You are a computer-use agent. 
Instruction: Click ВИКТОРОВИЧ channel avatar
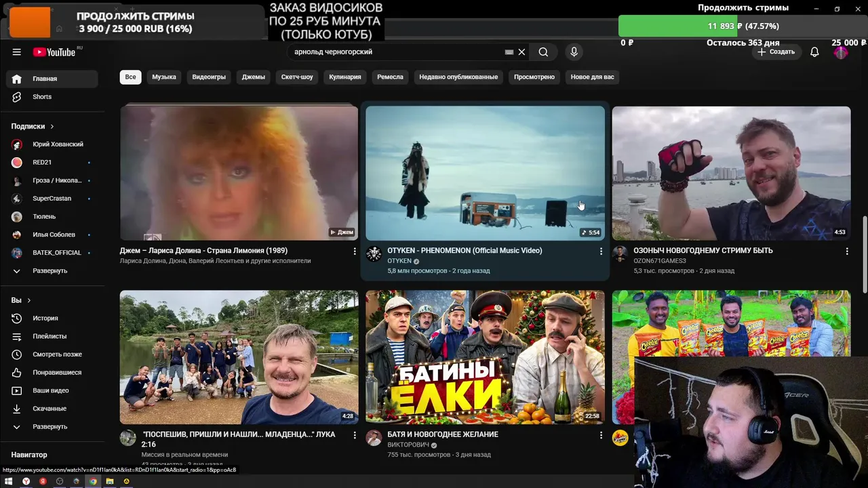(374, 438)
